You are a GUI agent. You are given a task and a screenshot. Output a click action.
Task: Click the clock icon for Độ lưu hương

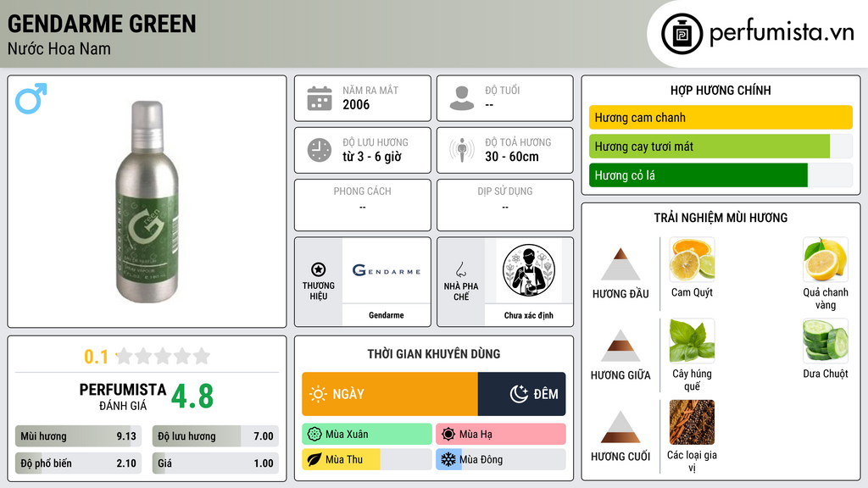(320, 150)
